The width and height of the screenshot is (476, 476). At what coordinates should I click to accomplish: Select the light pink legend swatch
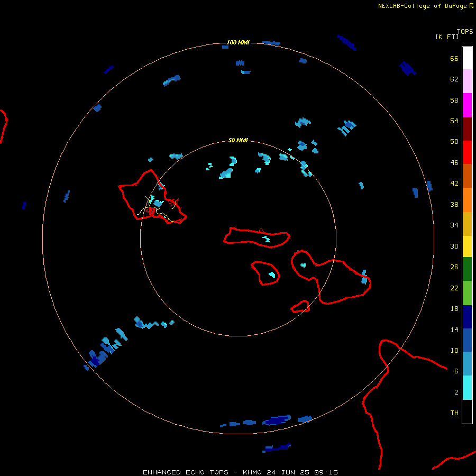467,81
